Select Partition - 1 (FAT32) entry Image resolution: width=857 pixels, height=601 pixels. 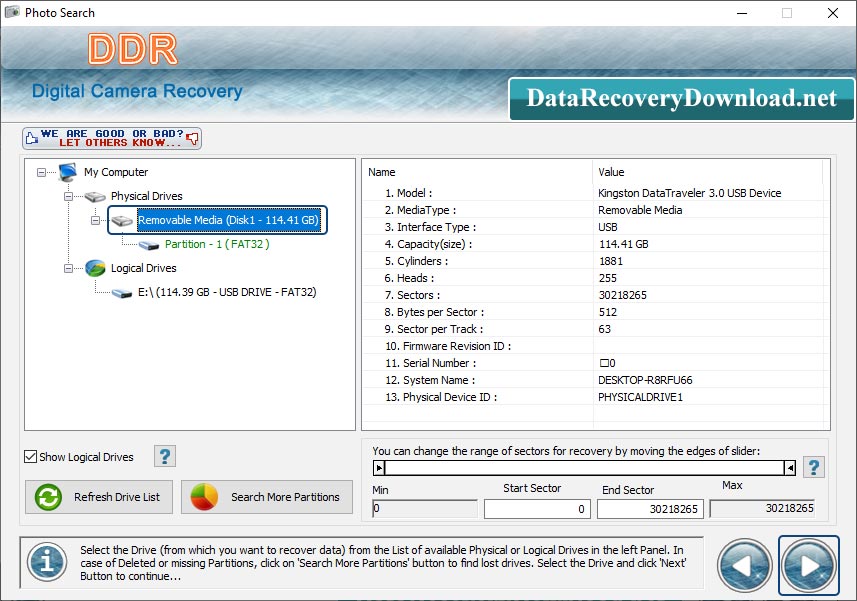point(217,244)
